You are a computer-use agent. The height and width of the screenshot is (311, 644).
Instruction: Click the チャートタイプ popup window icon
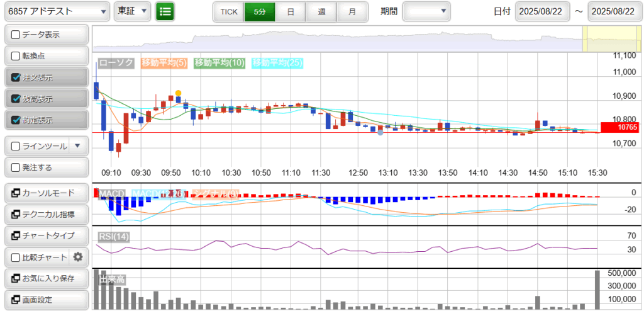coord(16,235)
